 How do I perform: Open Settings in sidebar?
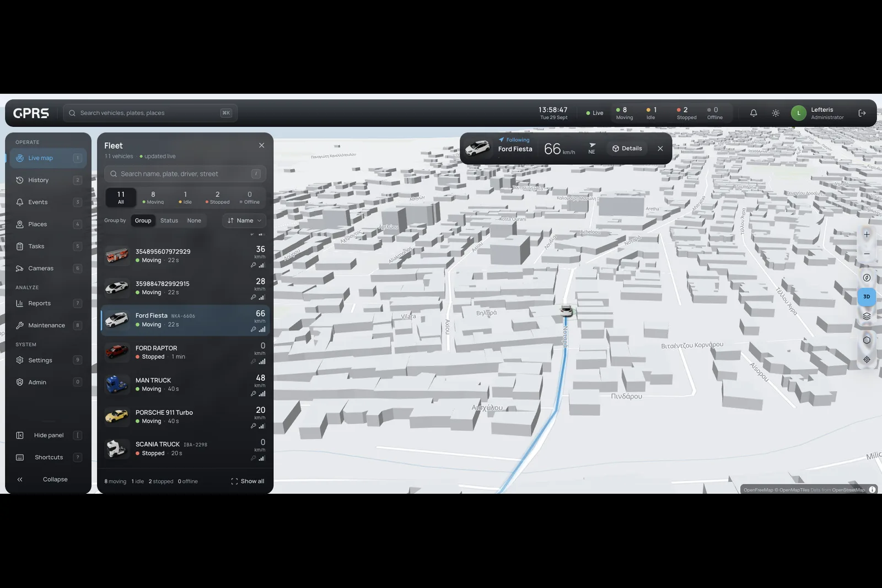pos(48,360)
